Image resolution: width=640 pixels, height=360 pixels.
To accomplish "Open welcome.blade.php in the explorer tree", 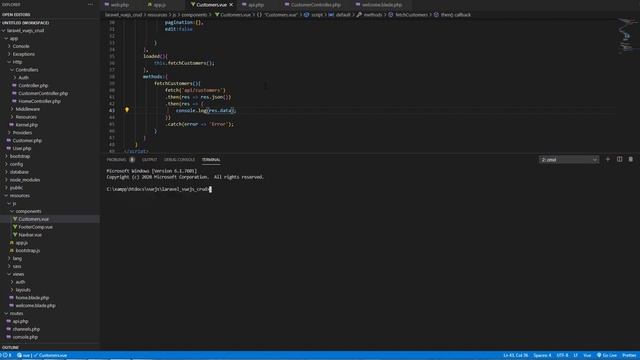I will pyautogui.click(x=35, y=305).
